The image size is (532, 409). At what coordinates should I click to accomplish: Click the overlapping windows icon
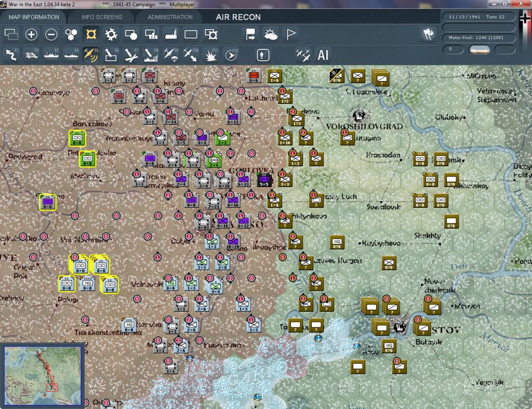coord(11,34)
